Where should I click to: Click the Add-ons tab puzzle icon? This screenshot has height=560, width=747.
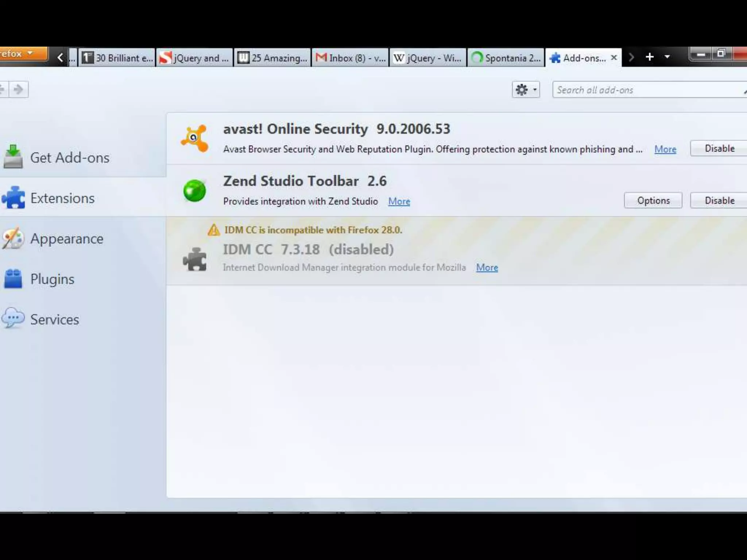click(554, 58)
